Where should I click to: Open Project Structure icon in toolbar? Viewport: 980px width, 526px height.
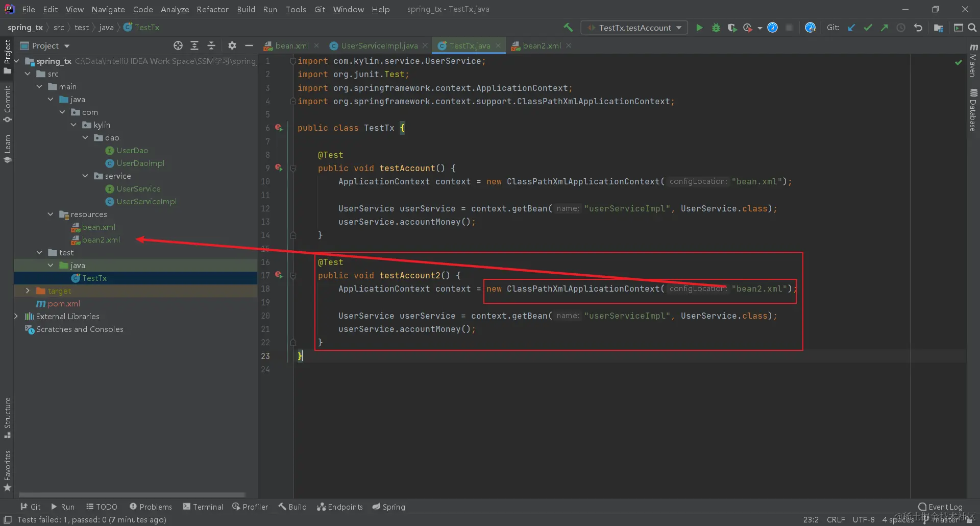[x=938, y=28]
